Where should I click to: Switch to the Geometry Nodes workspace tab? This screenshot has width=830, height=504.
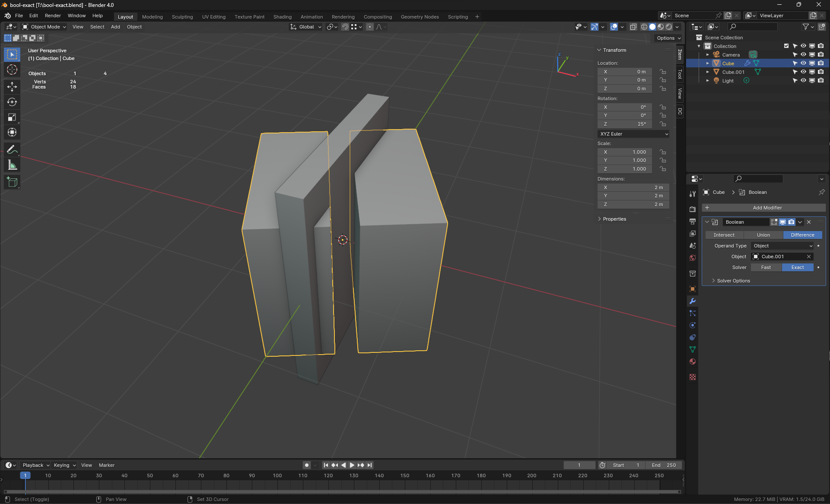[x=420, y=17]
